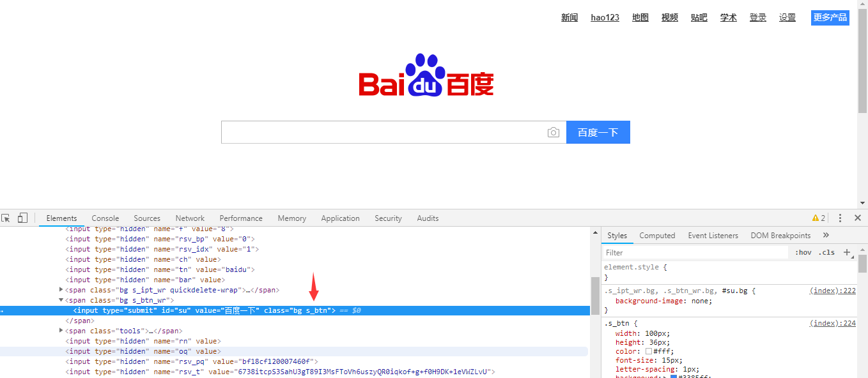Screen dimensions: 868x378
Task: Toggle the .cls class editor
Action: [827, 252]
